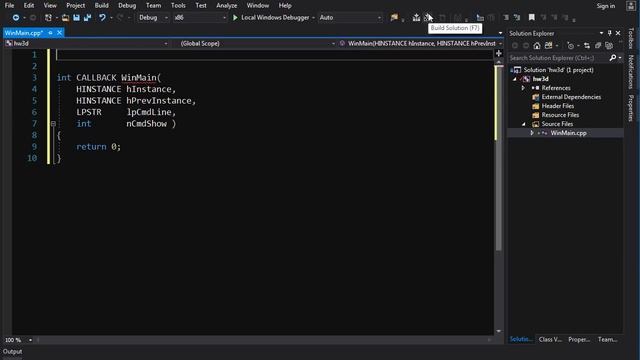This screenshot has width=640, height=360.
Task: Click the editor split-window plus icon
Action: point(499,53)
